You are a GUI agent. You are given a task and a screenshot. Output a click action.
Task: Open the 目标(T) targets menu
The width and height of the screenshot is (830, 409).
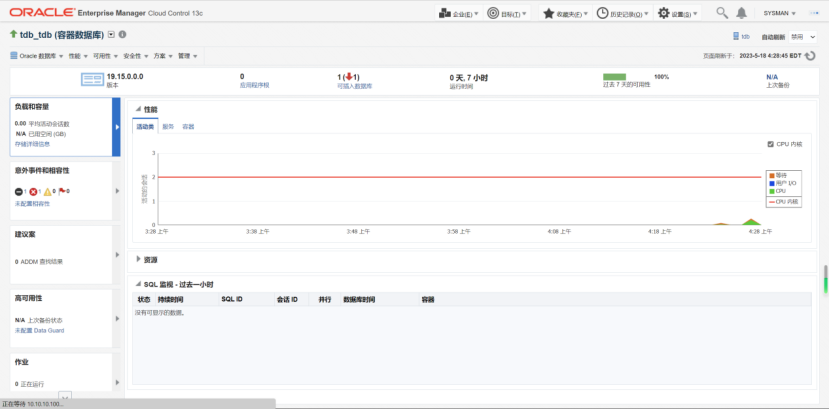507,13
